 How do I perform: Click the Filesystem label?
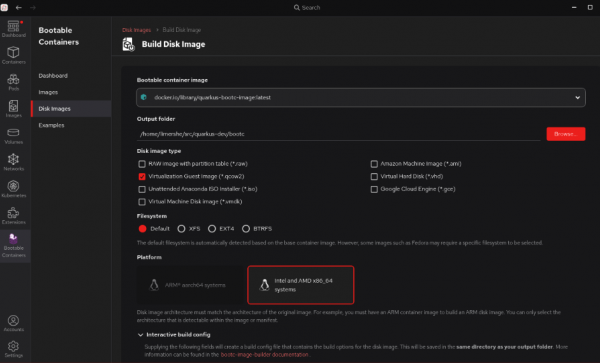[x=152, y=216]
